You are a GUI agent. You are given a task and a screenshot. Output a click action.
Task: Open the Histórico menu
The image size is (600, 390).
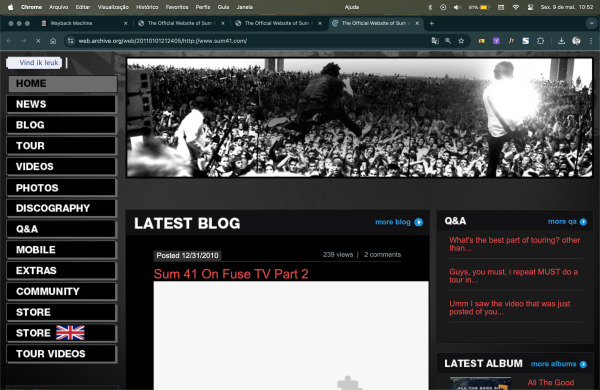[147, 7]
